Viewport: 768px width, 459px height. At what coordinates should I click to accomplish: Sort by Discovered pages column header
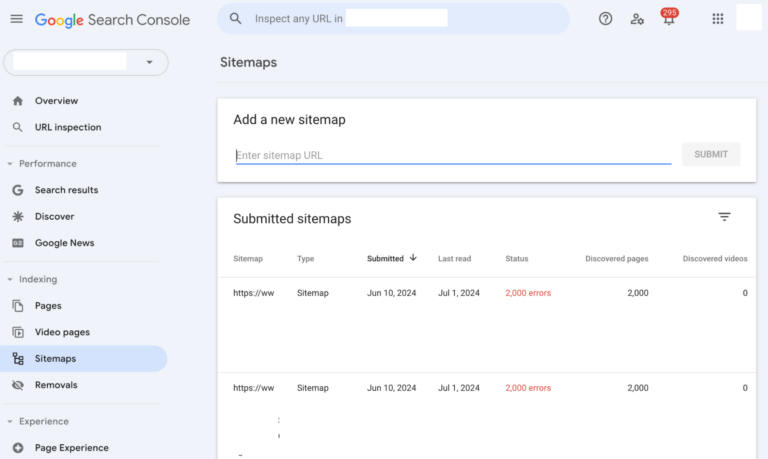[x=617, y=259]
